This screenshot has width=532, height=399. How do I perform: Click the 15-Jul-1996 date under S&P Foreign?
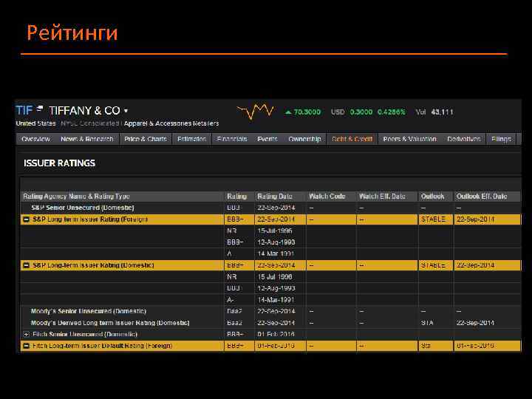[274, 231]
